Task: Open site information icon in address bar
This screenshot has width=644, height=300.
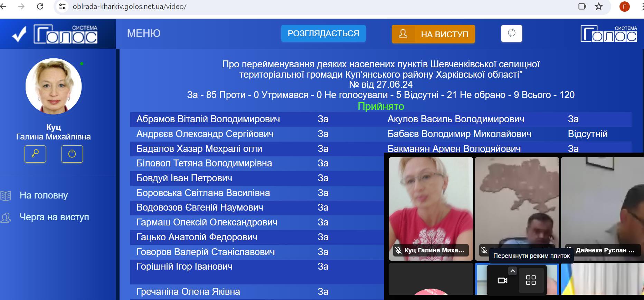Action: coord(63,7)
